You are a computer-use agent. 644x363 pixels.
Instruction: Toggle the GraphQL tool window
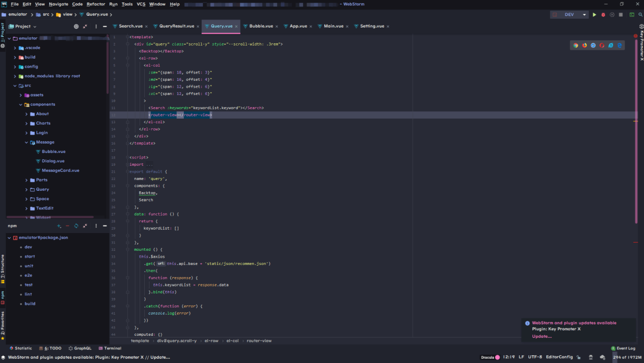(x=80, y=349)
